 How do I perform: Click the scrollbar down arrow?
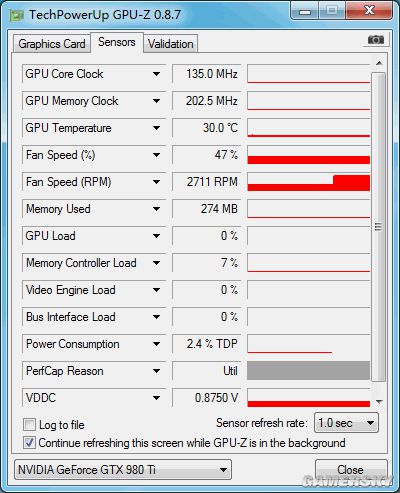click(379, 402)
